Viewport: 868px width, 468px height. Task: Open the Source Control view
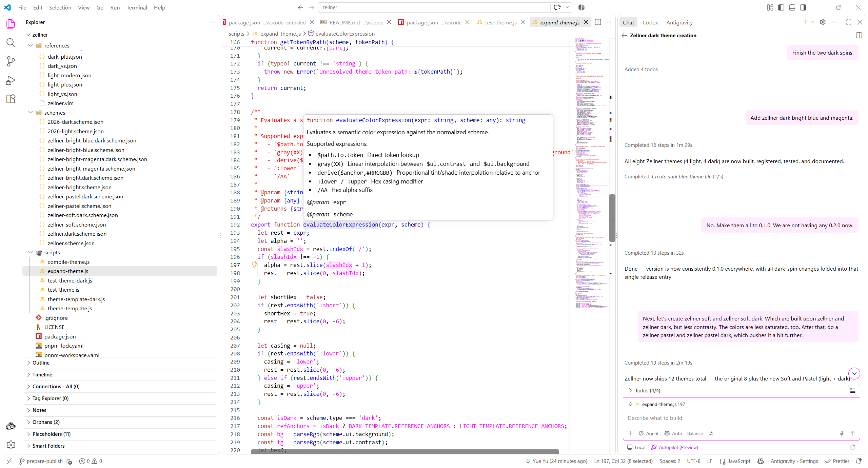tap(11, 61)
